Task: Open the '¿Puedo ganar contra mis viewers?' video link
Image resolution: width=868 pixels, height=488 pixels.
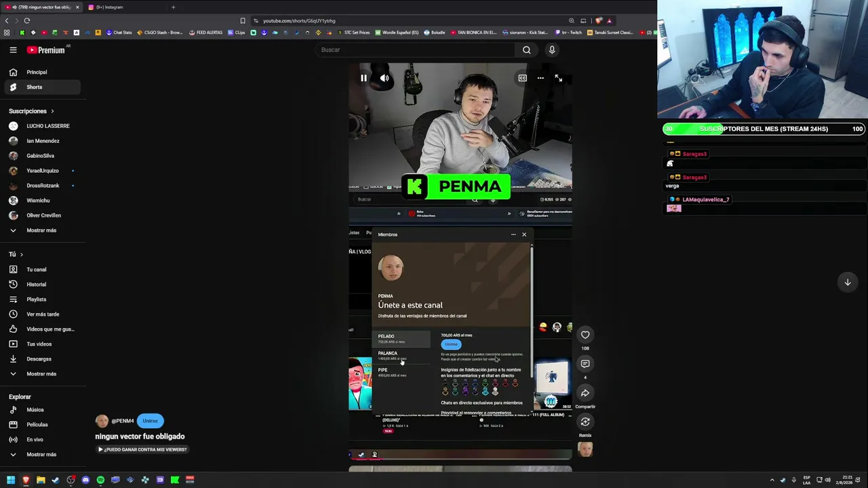Action: [x=142, y=449]
